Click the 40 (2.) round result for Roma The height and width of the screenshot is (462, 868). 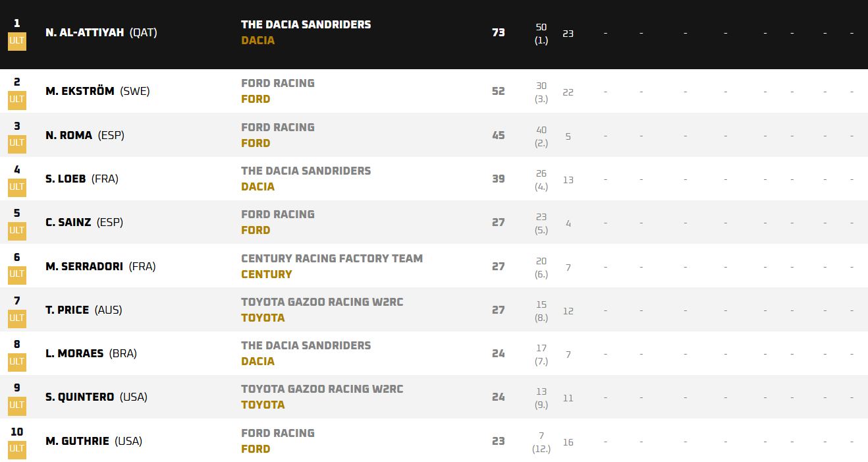541,135
